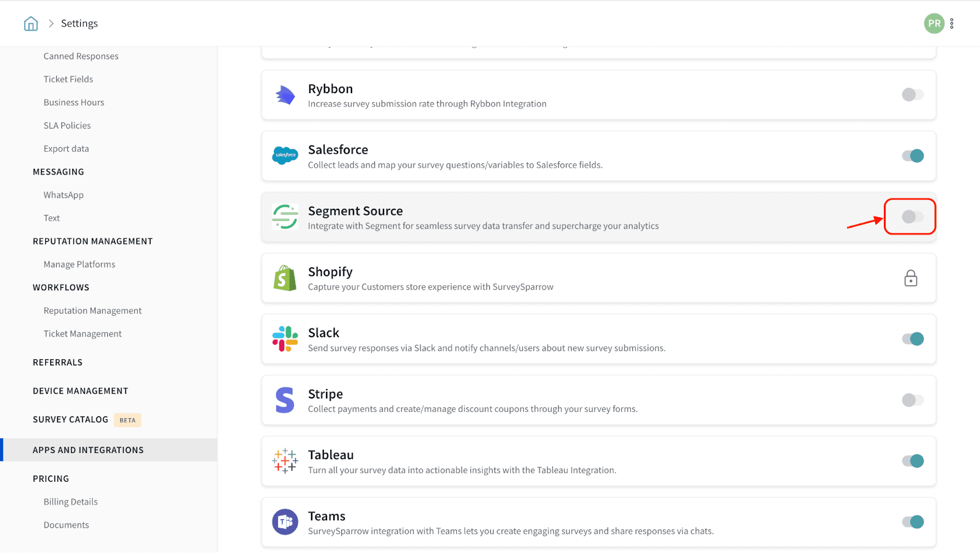The width and height of the screenshot is (980, 554).
Task: Expand the Referrals sidebar section
Action: pyautogui.click(x=58, y=362)
